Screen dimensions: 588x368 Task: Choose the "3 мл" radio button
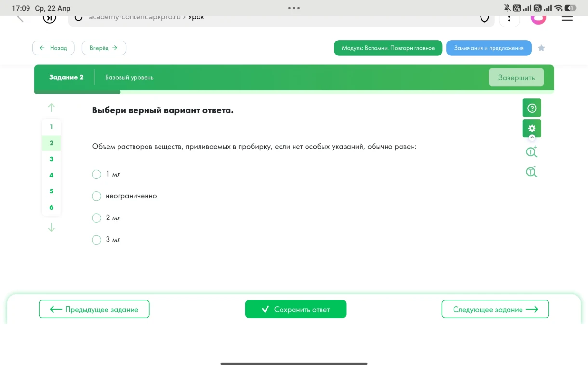pos(96,240)
